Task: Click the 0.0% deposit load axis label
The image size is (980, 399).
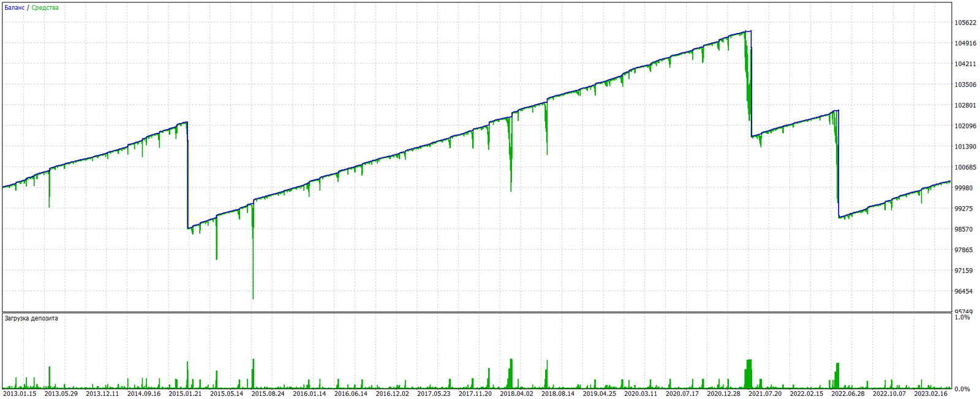Action: [962, 389]
